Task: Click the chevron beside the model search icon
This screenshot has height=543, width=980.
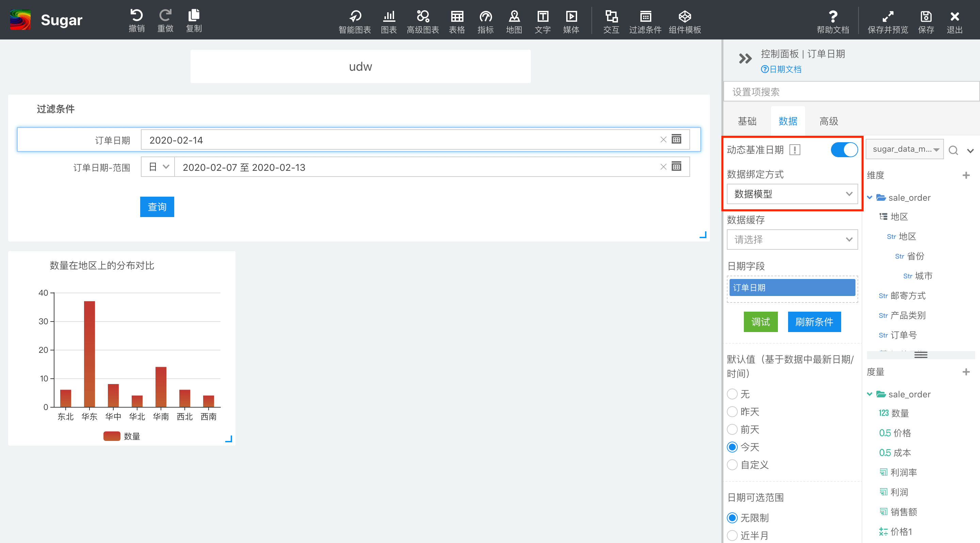Action: click(x=970, y=151)
